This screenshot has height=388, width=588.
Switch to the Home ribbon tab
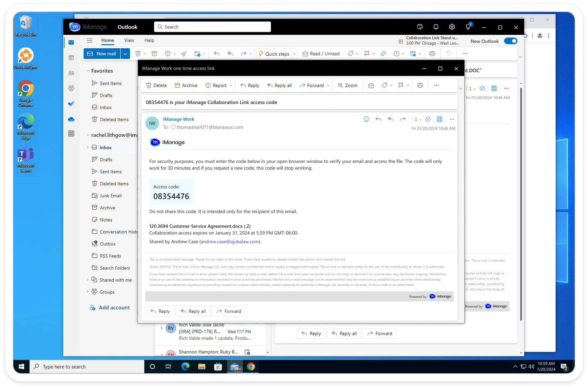point(108,40)
